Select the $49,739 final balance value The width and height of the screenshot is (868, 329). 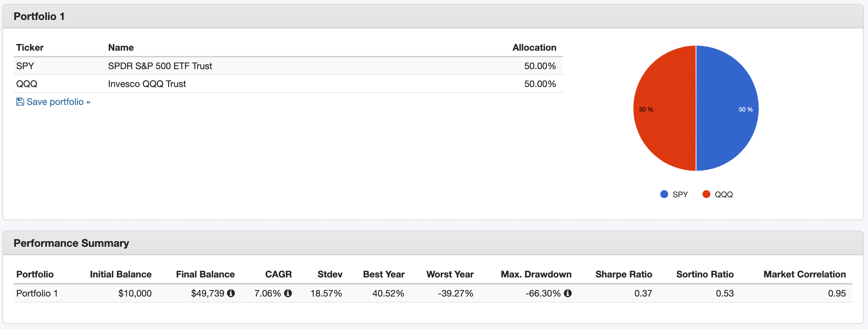(x=208, y=293)
